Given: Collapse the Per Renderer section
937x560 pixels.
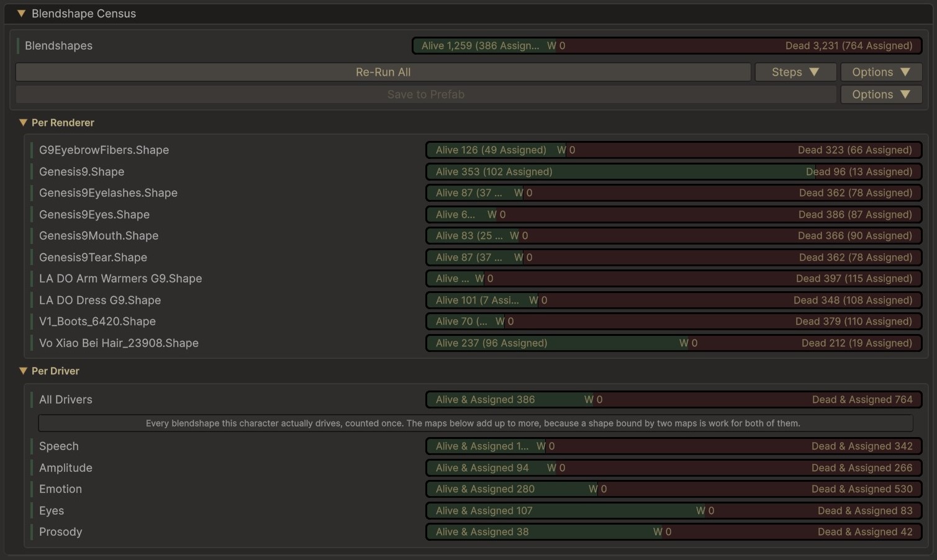Looking at the screenshot, I should tap(23, 123).
